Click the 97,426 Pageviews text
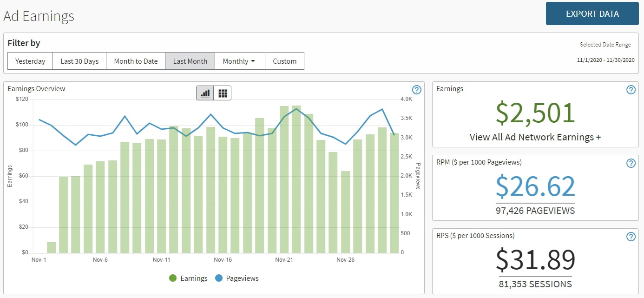The width and height of the screenshot is (644, 298). [x=535, y=211]
